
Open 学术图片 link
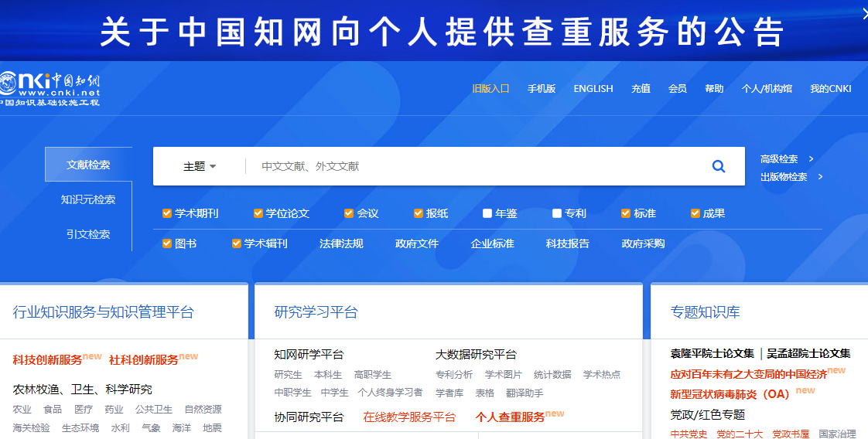(x=503, y=375)
